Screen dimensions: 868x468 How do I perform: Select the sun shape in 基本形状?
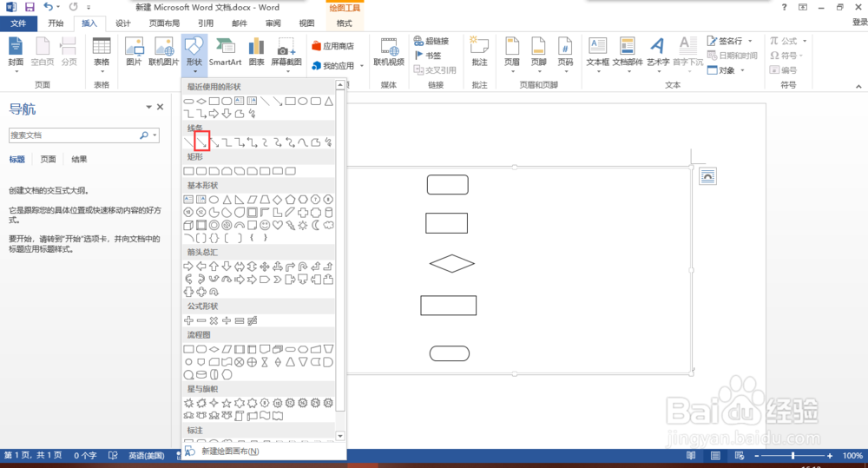click(x=303, y=225)
